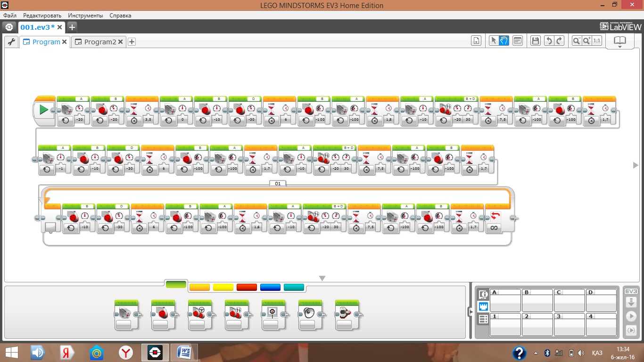This screenshot has width=644, height=362.
Task: Show the Brick Information hardware tab
Action: tap(483, 295)
